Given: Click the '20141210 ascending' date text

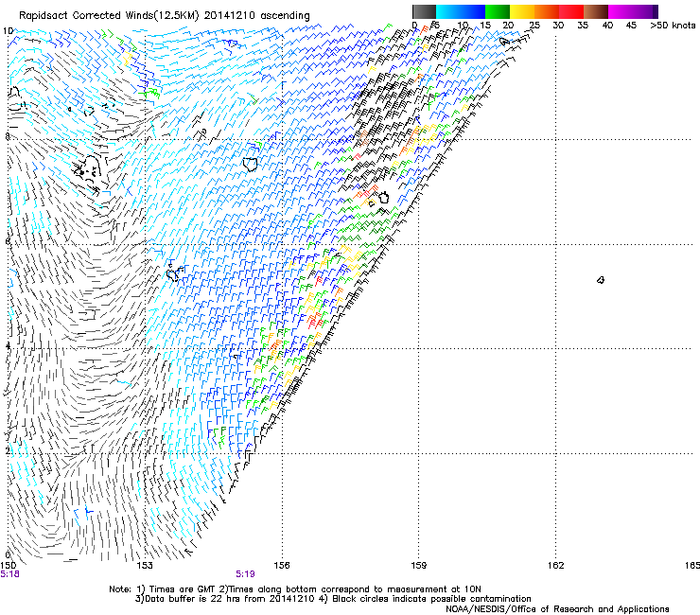Looking at the screenshot, I should click(x=256, y=16).
